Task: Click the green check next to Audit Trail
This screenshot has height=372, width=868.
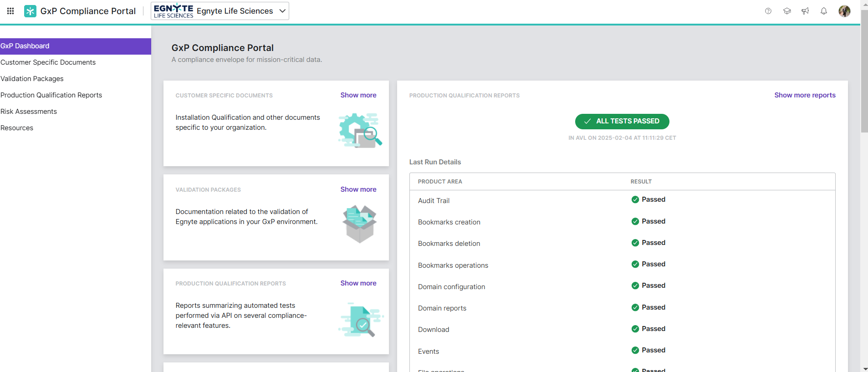Action: 635,199
